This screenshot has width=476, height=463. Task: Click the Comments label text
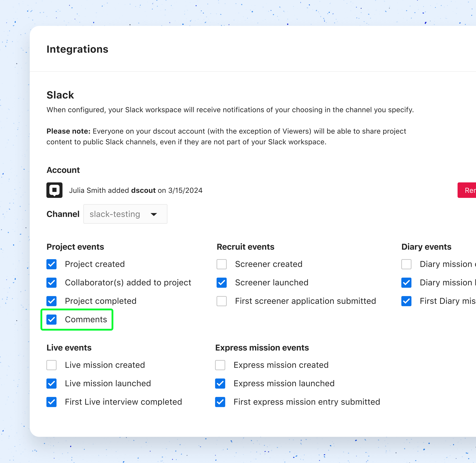(86, 320)
